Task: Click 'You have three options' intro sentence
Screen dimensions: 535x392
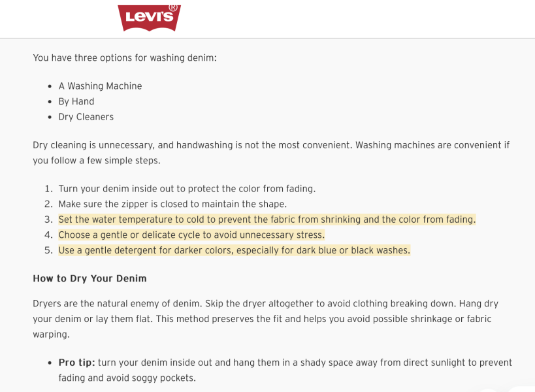Action: [125, 57]
